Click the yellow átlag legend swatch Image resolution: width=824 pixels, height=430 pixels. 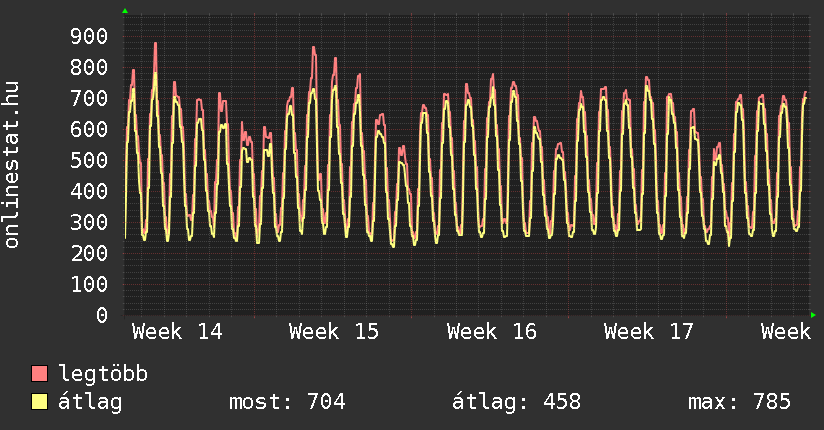[40, 402]
